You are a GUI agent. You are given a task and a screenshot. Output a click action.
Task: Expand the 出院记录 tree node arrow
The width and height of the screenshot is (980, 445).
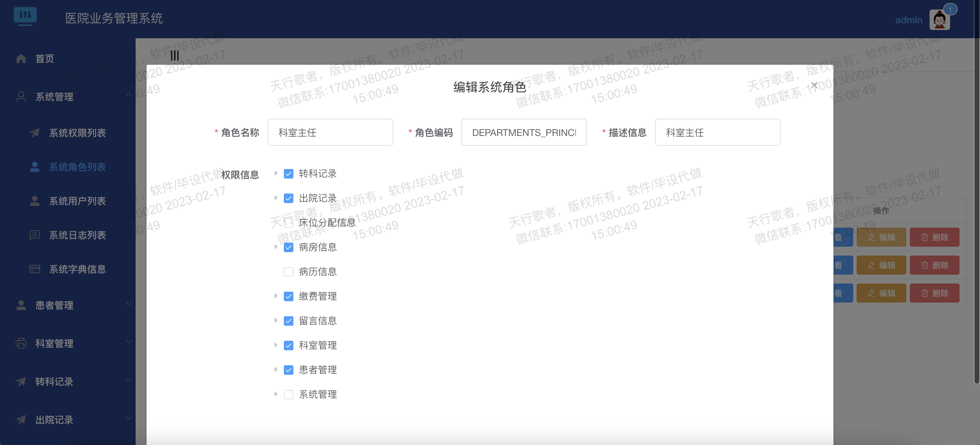(276, 198)
